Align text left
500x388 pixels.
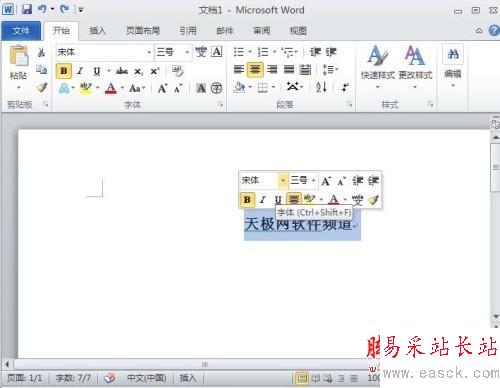click(x=239, y=69)
